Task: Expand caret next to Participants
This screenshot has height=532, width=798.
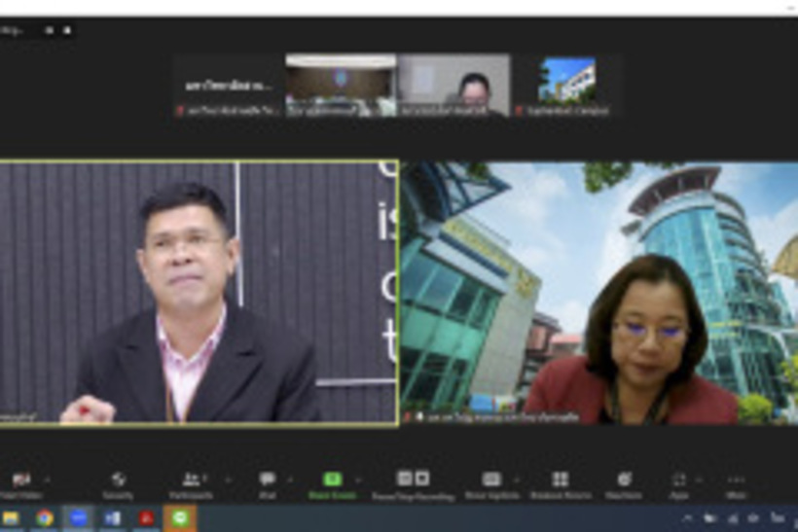Action: 228,479
